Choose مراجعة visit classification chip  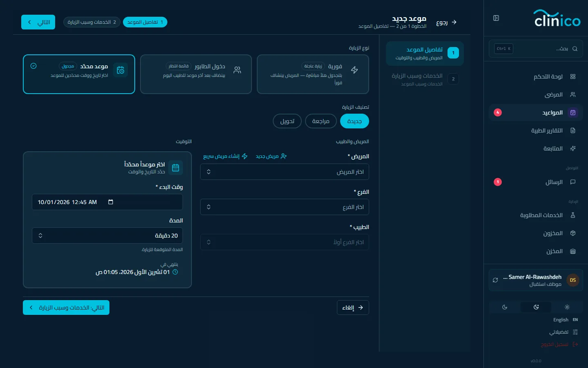coord(321,121)
